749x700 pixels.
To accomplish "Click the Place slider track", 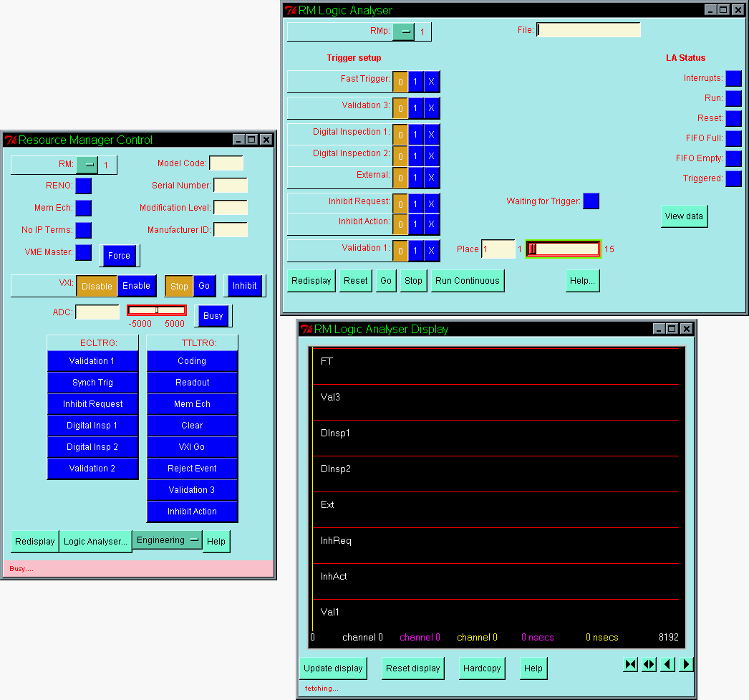I will pos(566,249).
